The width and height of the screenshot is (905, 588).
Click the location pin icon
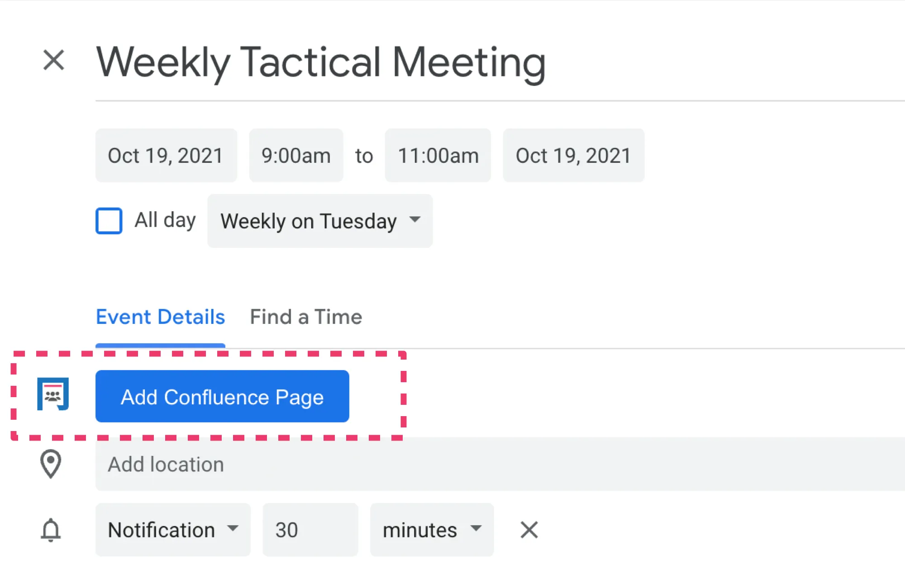(x=51, y=465)
